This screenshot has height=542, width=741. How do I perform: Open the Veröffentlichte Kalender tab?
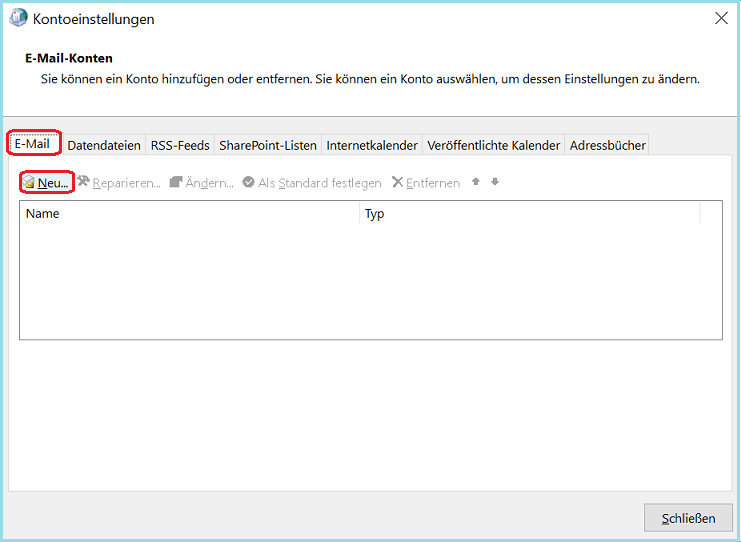click(493, 145)
